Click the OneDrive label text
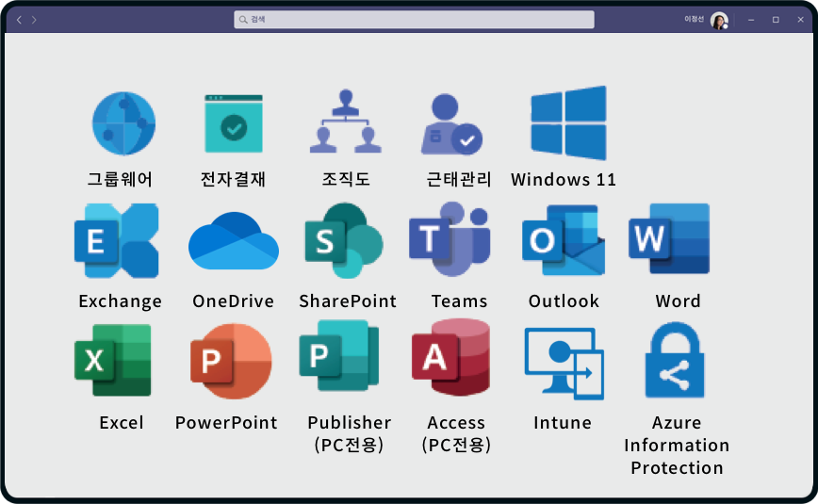 click(x=233, y=301)
